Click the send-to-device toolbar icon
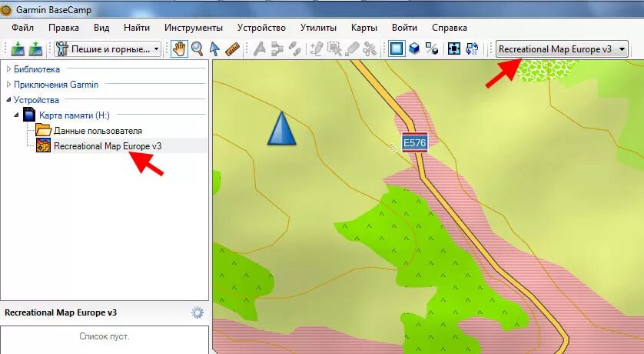 click(x=18, y=49)
